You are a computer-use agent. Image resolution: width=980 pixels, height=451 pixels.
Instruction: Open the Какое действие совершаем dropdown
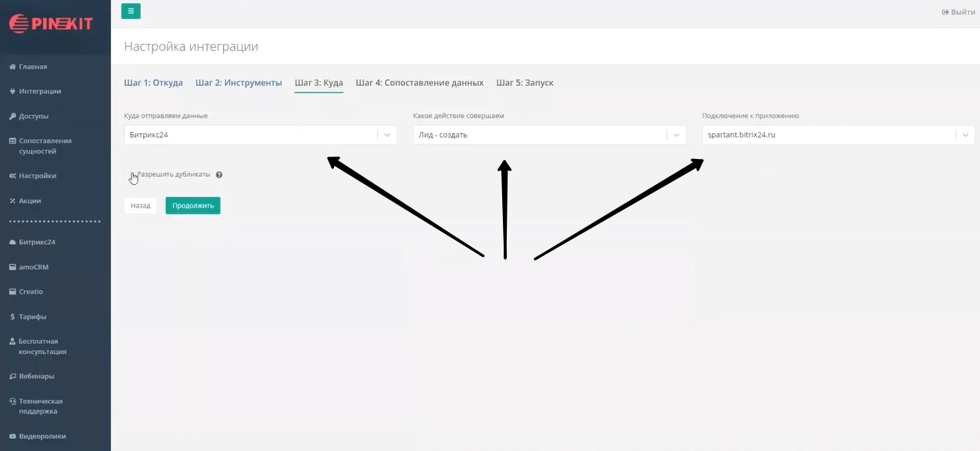tap(549, 135)
